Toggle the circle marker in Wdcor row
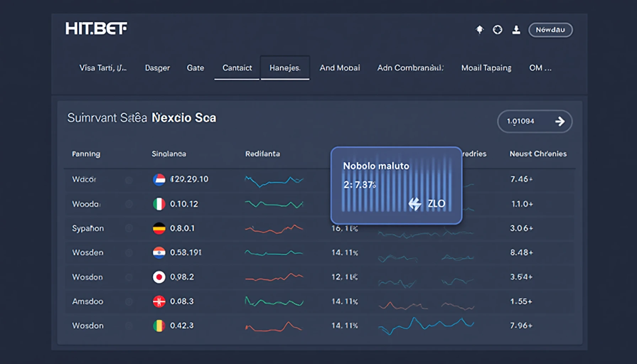The image size is (637, 364). 129,180
